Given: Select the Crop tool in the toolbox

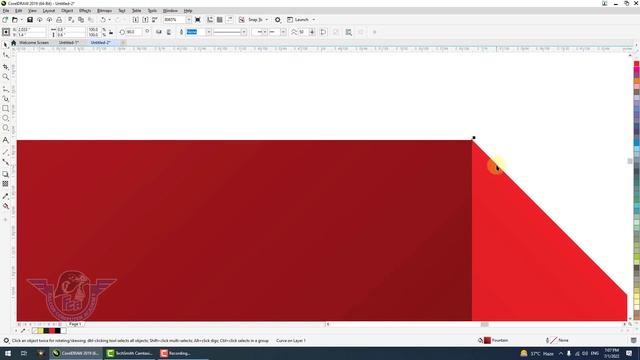Looking at the screenshot, I should (6, 66).
